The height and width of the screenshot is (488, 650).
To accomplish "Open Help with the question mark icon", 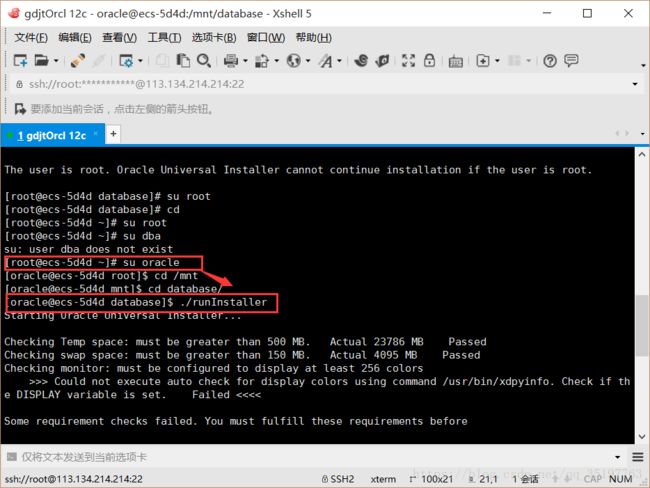I will coord(550,61).
